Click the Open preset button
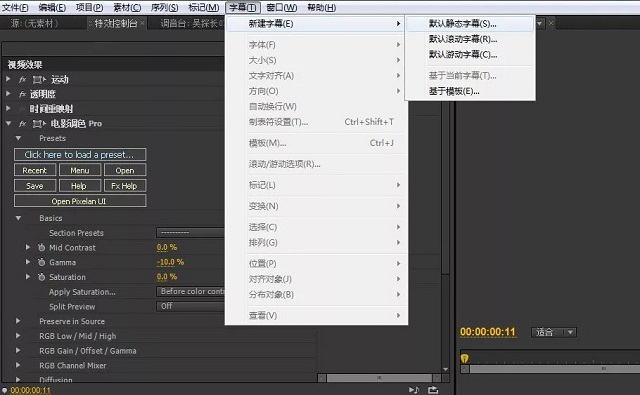This screenshot has height=395, width=640. [x=125, y=170]
